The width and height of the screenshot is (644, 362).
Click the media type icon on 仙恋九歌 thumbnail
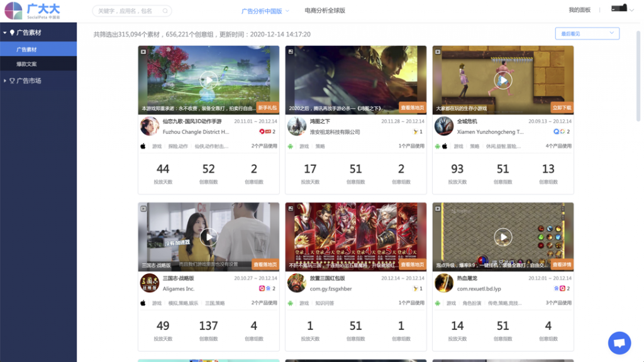click(x=143, y=52)
